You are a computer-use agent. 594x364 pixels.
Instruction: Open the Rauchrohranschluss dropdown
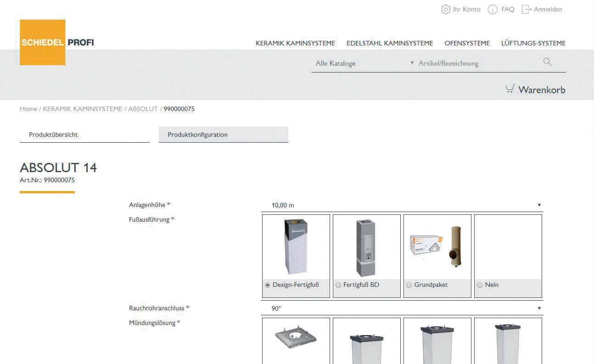tap(402, 308)
